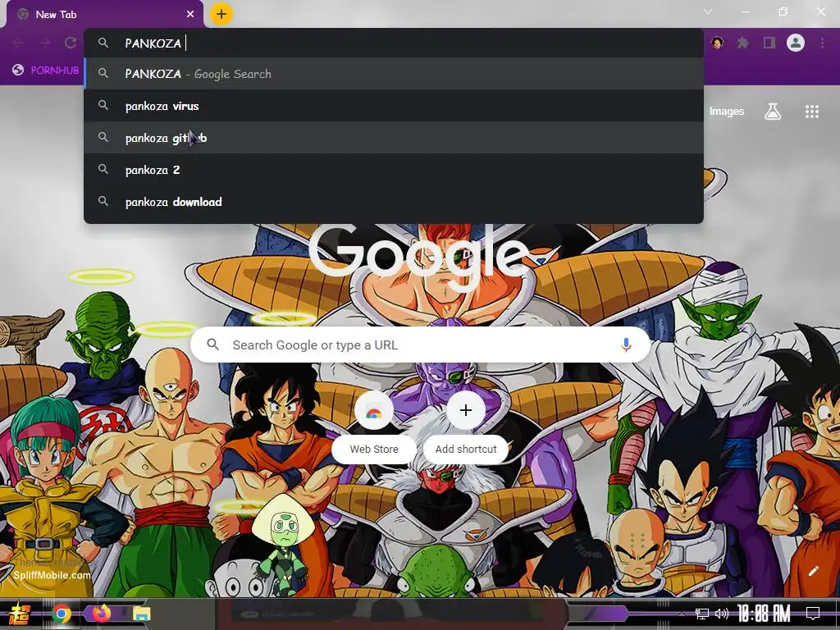Customize this page with the pencil icon

[813, 571]
